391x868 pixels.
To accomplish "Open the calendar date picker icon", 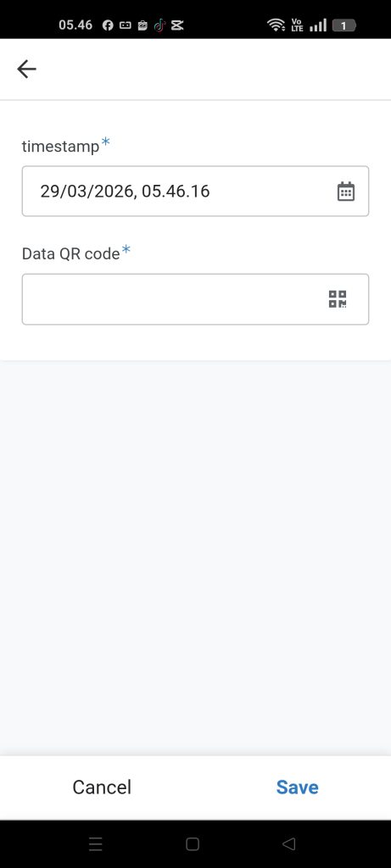I will click(x=345, y=192).
